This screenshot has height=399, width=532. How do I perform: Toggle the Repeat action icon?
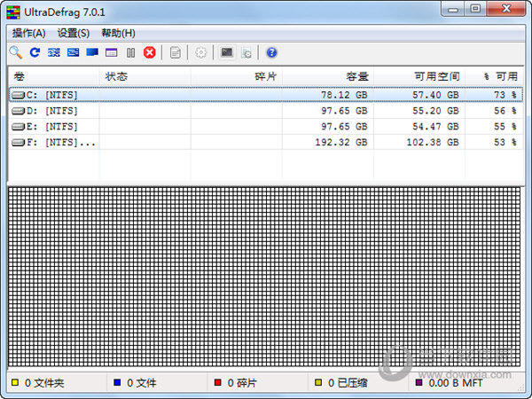(35, 52)
